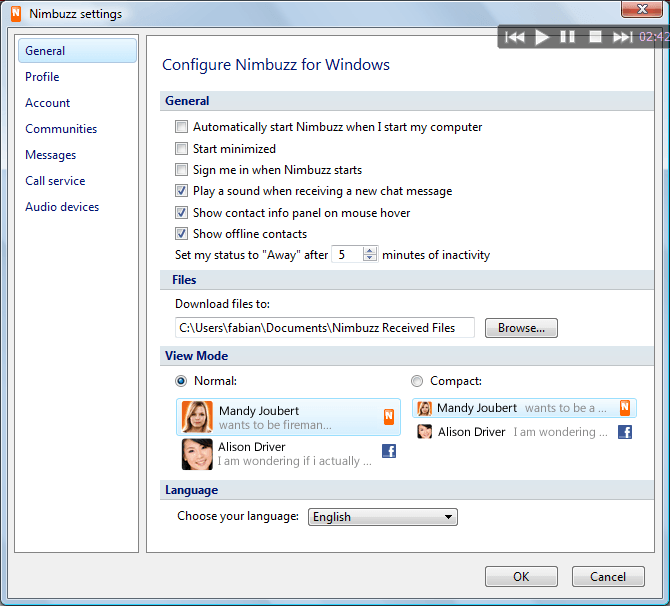The image size is (670, 606).
Task: Click the stop button in media overlay
Action: [595, 37]
